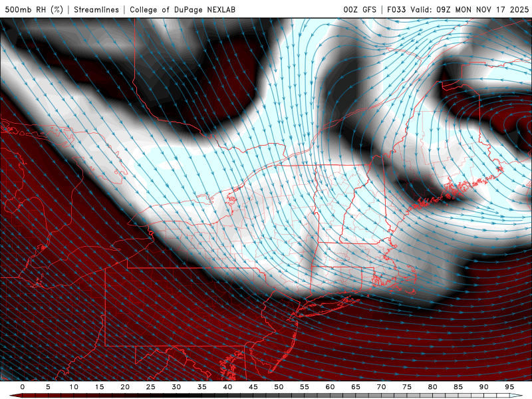Image resolution: width=532 pixels, height=399 pixels.
Task: Click the colorbar value label 80
Action: coord(433,387)
